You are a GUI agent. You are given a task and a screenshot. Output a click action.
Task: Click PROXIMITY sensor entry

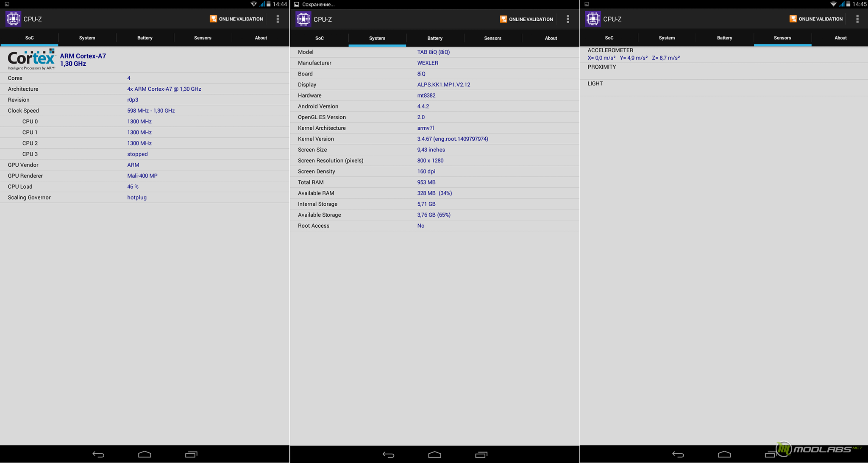click(724, 71)
